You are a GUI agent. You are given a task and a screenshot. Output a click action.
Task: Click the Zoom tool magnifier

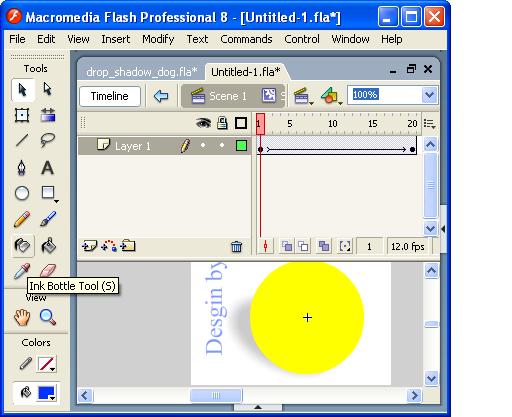coord(48,317)
